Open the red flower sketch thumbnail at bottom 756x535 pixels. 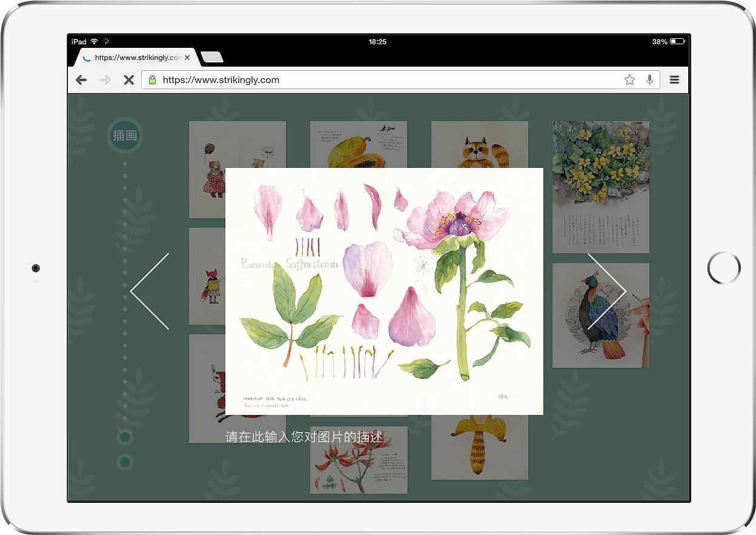pos(359,460)
